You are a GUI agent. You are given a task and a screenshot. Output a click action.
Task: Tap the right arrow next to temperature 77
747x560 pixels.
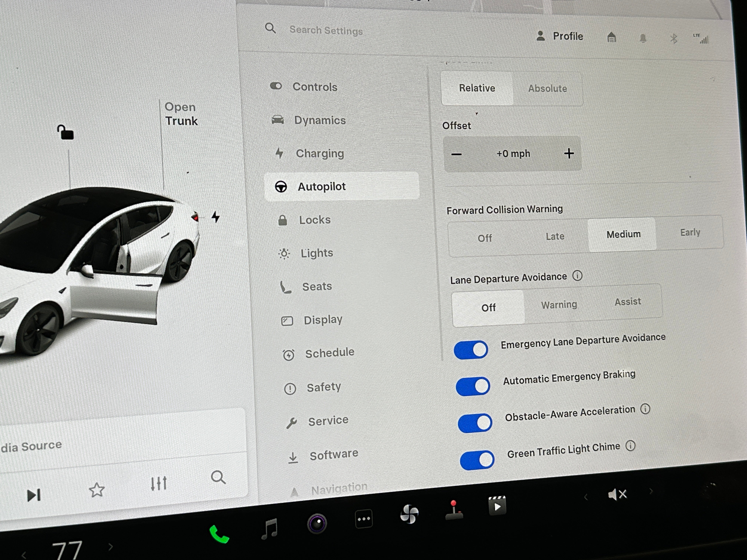(110, 546)
